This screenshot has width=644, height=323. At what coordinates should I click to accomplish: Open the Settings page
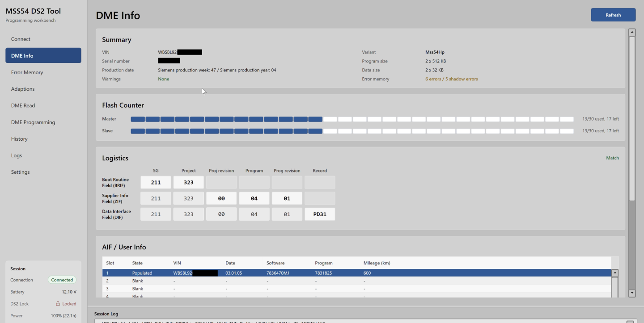(43, 172)
